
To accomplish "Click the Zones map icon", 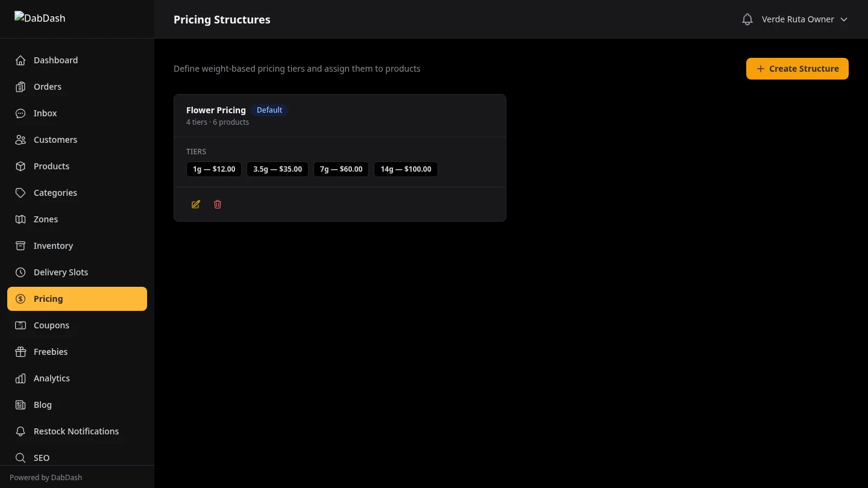I will [x=20, y=219].
